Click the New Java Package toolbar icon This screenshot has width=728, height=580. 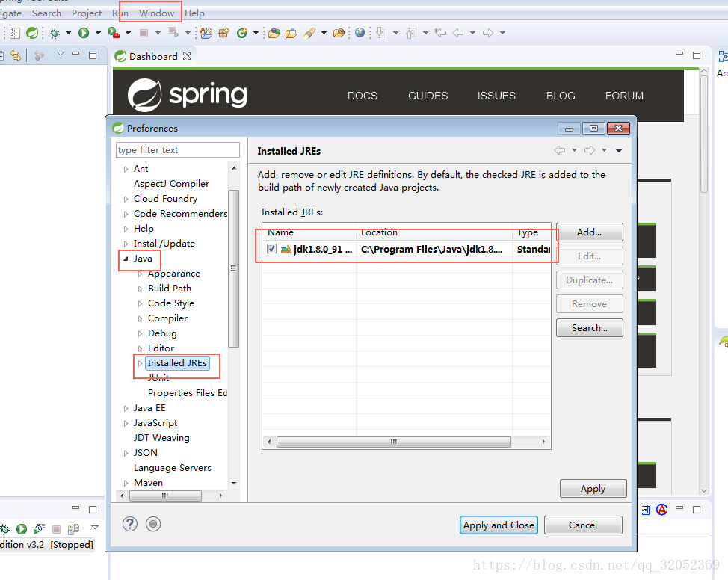(223, 33)
